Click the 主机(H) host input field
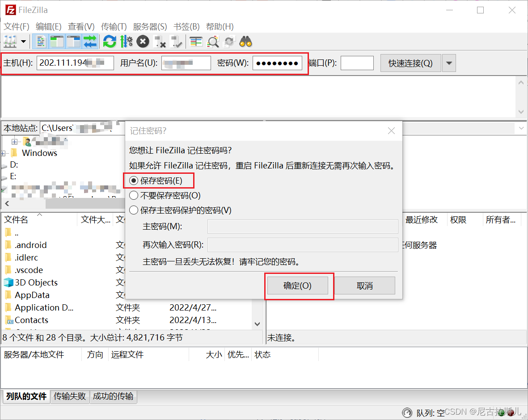The width and height of the screenshot is (528, 420). (x=75, y=63)
